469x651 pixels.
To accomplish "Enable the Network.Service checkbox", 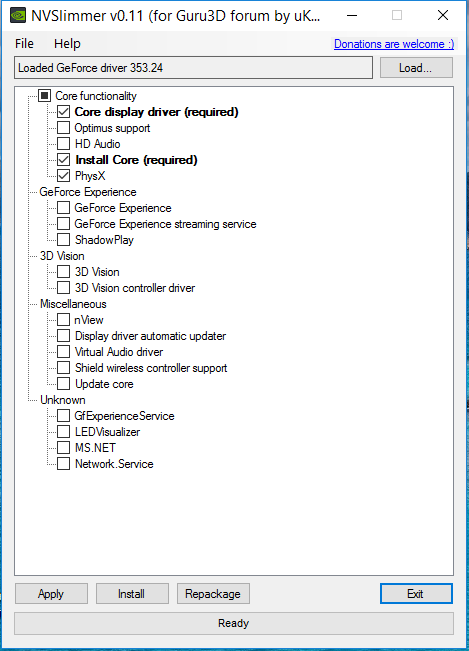I will [64, 464].
